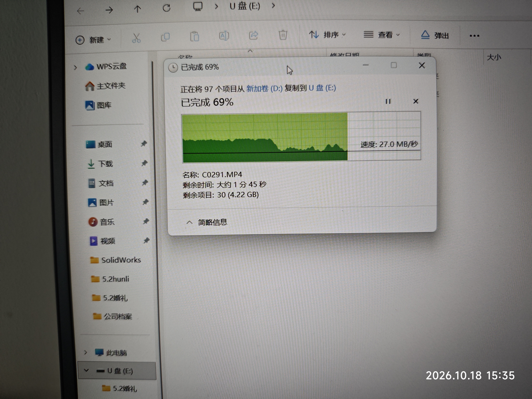Open 文档 in quick access

click(x=101, y=184)
